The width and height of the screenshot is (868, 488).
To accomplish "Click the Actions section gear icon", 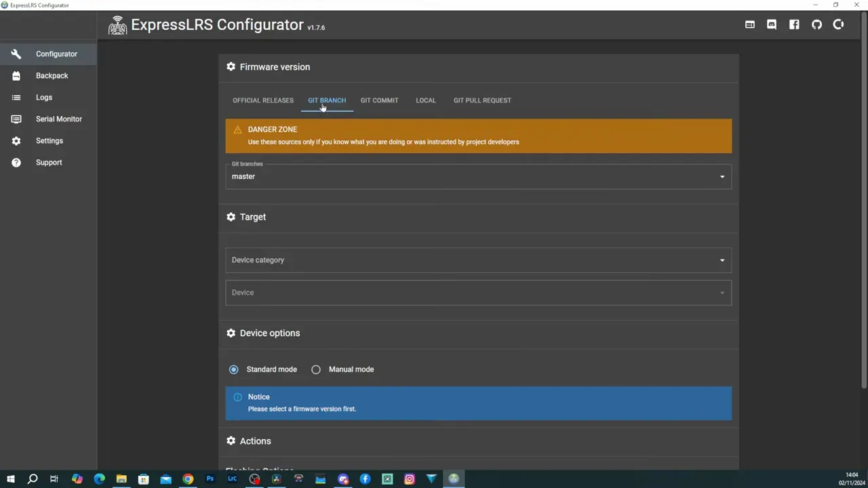I will point(231,441).
